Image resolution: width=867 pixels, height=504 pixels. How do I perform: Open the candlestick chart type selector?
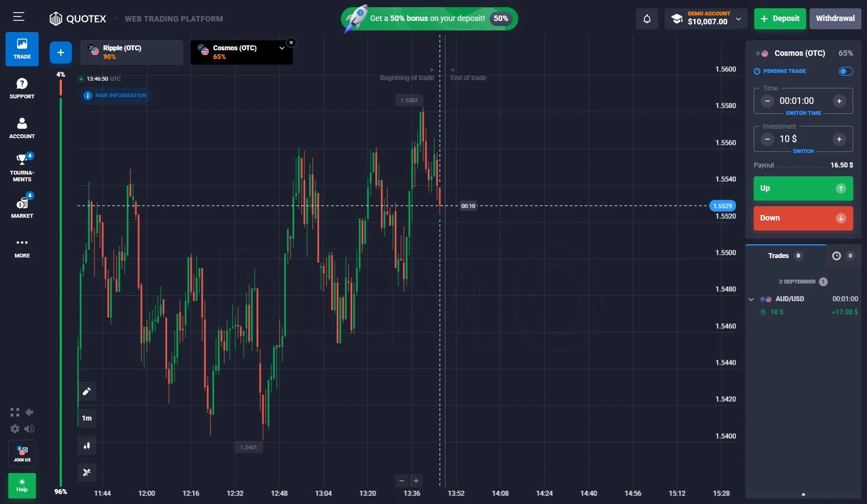87,445
